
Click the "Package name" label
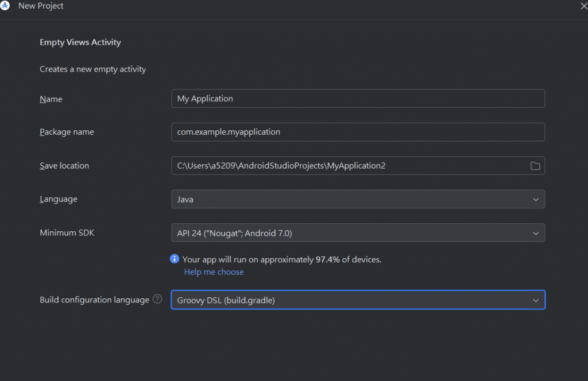pyautogui.click(x=67, y=132)
